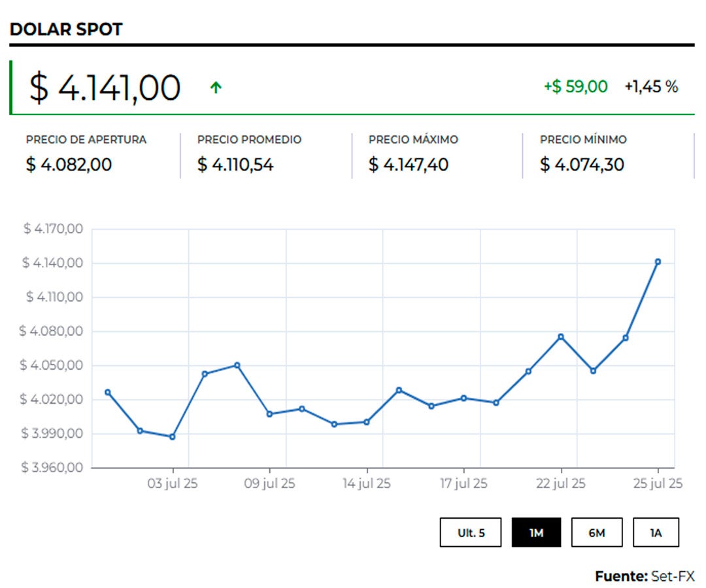Click the data point above 17 jul 25
This screenshot has height=588, width=706.
[x=463, y=398]
